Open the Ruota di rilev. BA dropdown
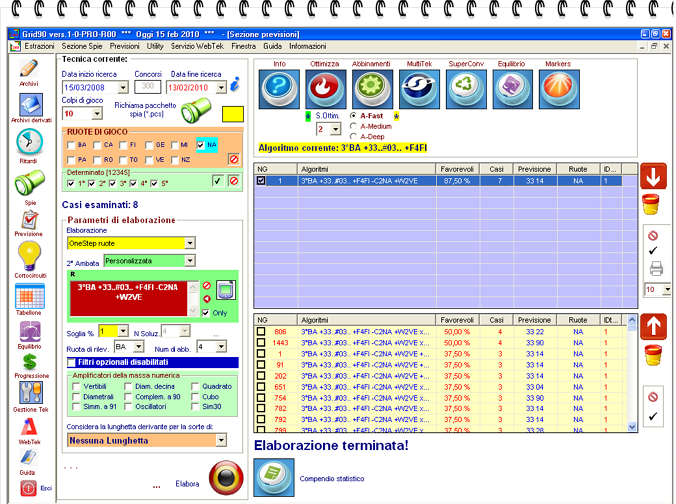Screen dimensions: 676x504 138,346
